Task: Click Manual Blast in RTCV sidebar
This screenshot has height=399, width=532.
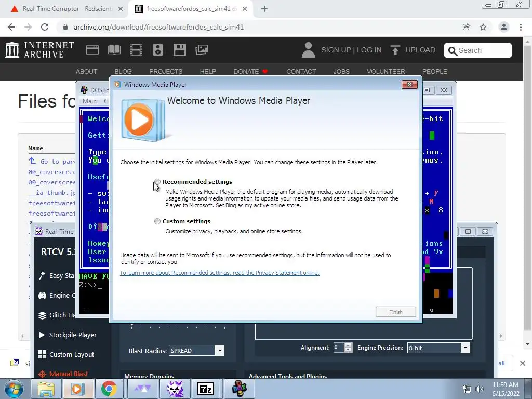Action: [63, 374]
